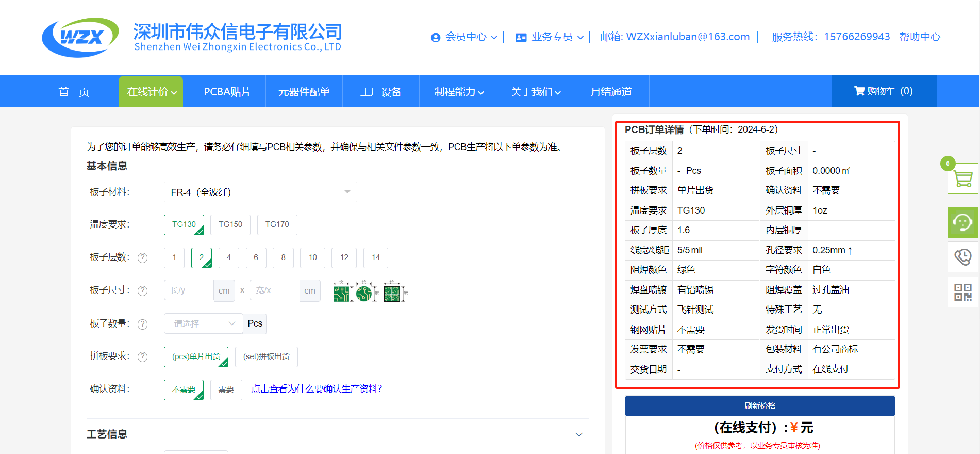
Task: Click help icon beside 板子层数
Action: 143,258
